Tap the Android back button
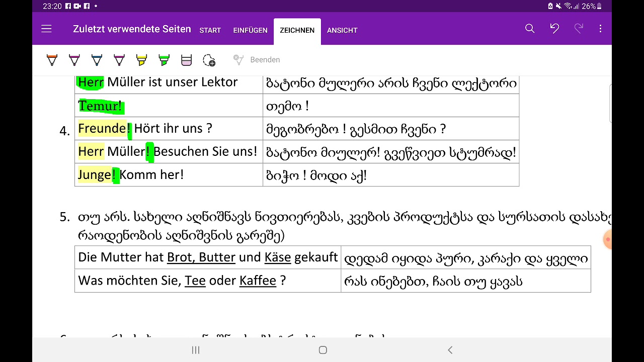The width and height of the screenshot is (644, 362). pos(450,350)
